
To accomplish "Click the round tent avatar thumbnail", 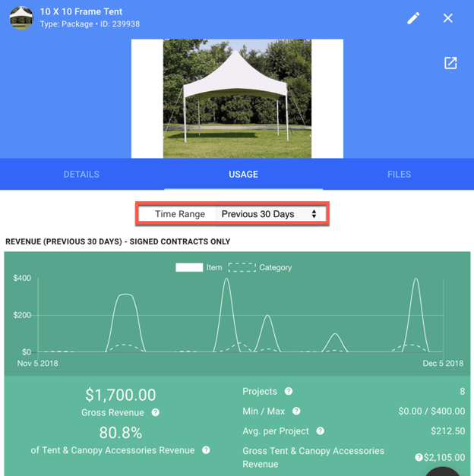I will [x=21, y=18].
